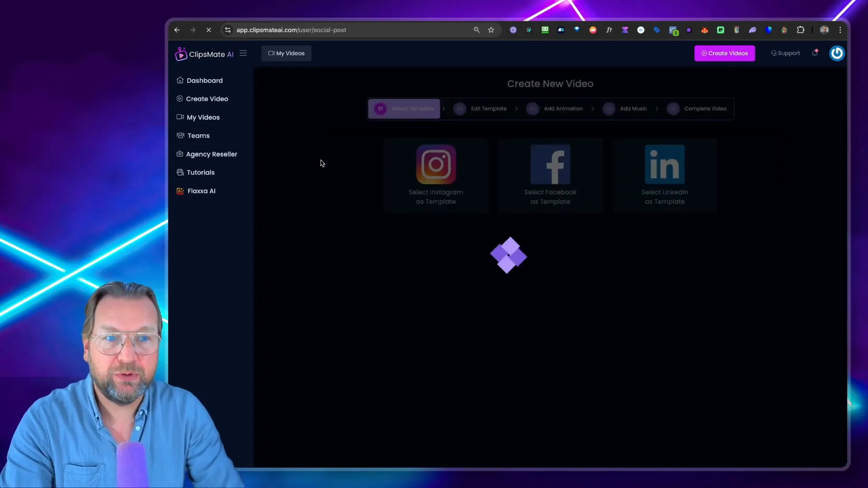Bookmark this page with the star
Image resolution: width=868 pixels, height=488 pixels.
pyautogui.click(x=491, y=30)
